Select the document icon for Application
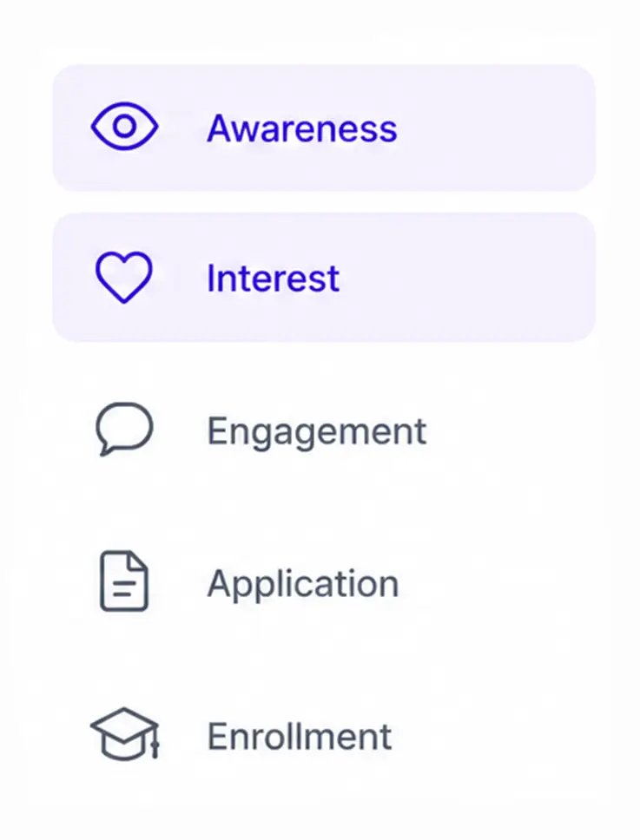The width and height of the screenshot is (640, 840). click(x=124, y=581)
